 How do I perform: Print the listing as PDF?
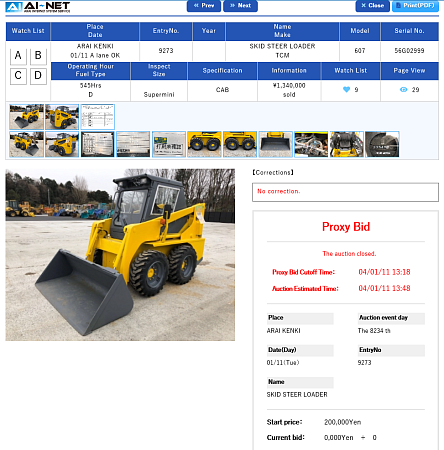point(415,6)
